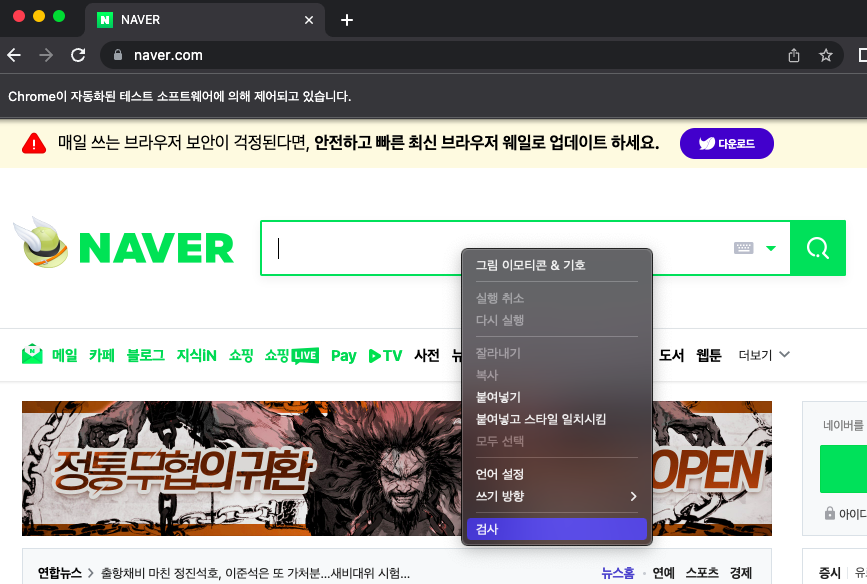The height and width of the screenshot is (584, 867).
Task: Bookmark page with star icon
Action: pos(826,55)
